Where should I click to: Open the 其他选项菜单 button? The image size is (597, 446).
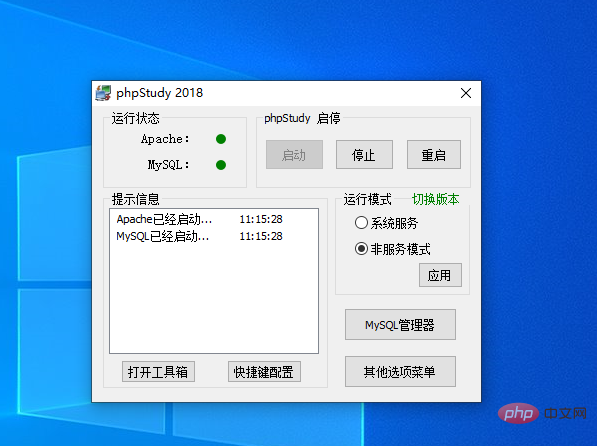400,372
